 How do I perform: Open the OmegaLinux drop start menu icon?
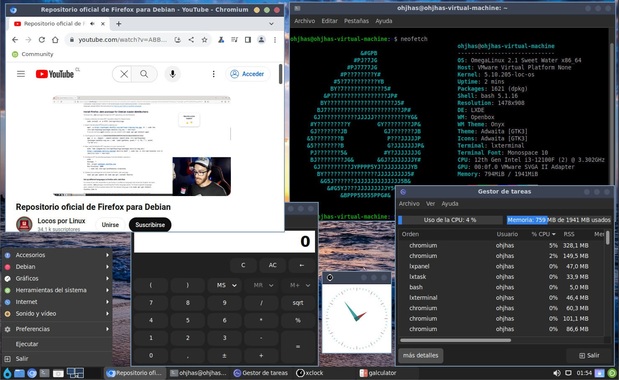tap(7, 373)
